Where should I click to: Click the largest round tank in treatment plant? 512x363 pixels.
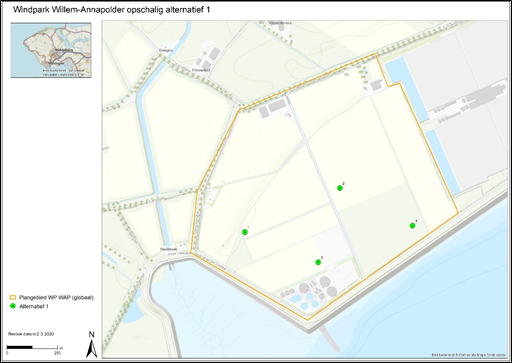[325, 282]
